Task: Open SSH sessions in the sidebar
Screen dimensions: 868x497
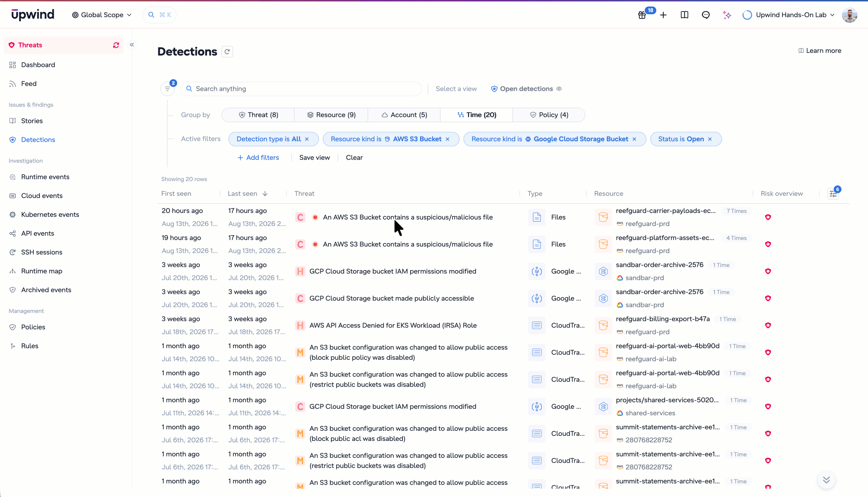Action: (42, 252)
